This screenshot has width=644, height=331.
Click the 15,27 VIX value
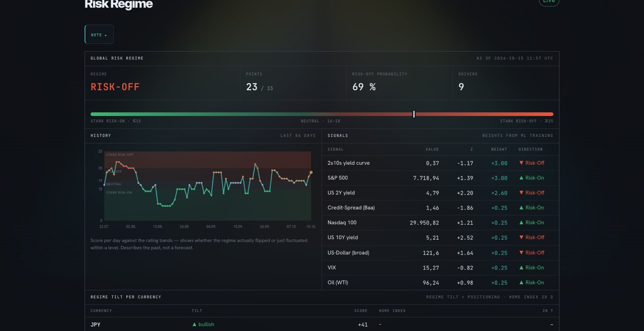(x=433, y=268)
